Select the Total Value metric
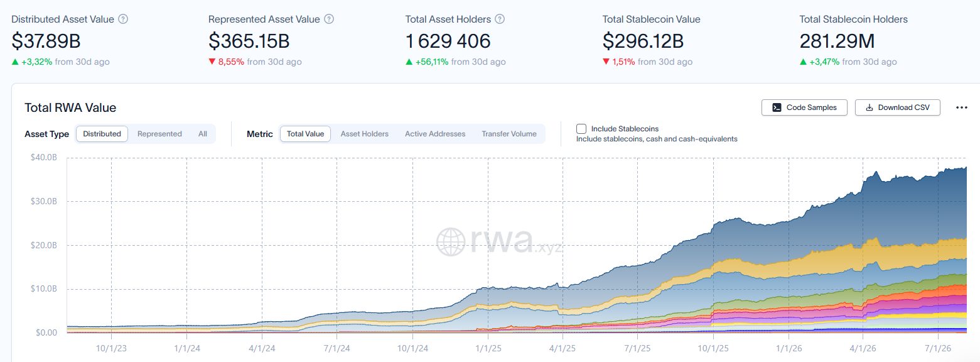Image resolution: width=980 pixels, height=362 pixels. pos(305,134)
